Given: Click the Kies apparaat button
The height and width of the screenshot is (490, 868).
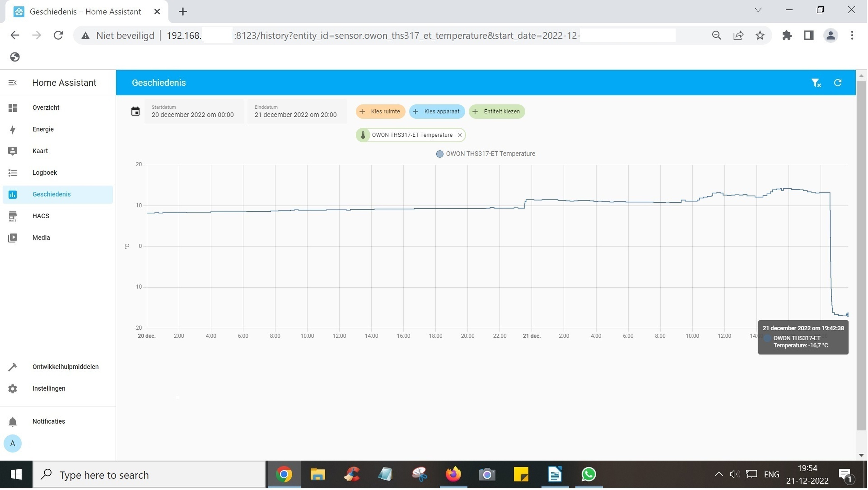Looking at the screenshot, I should coord(437,111).
